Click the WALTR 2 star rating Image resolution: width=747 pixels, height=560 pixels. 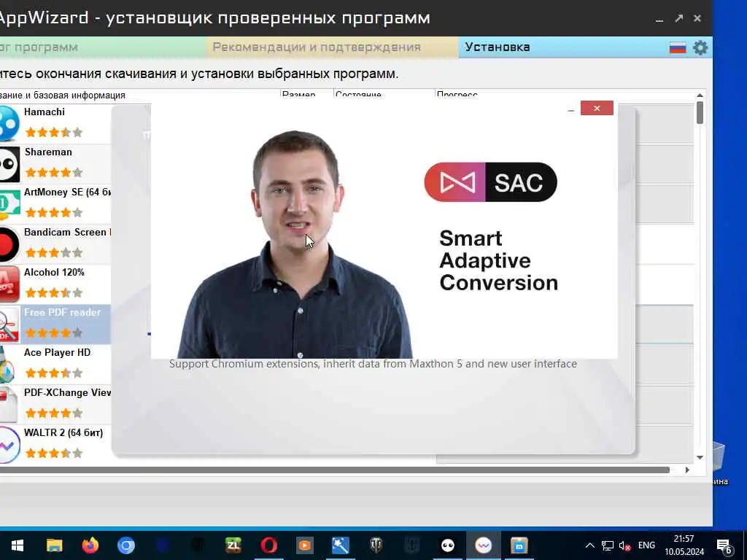[54, 453]
